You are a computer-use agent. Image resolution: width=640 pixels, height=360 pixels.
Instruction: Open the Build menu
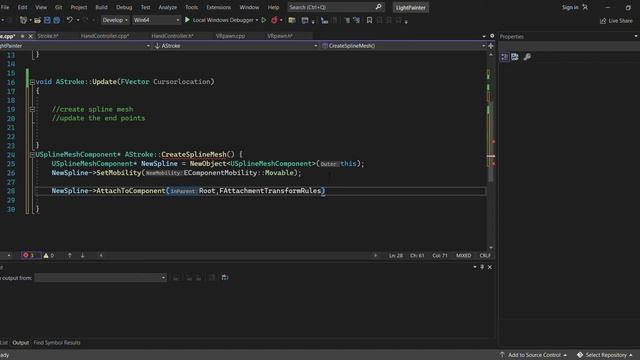[x=101, y=7]
